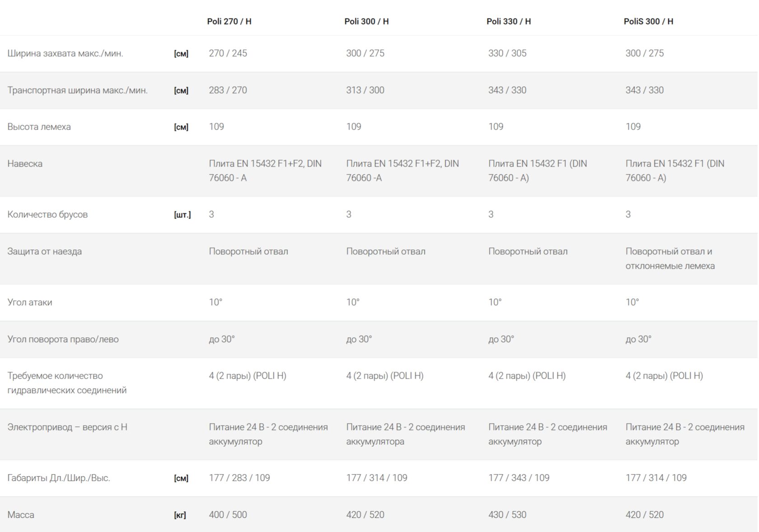Select the PoliS 300 / H column header

tap(648, 21)
